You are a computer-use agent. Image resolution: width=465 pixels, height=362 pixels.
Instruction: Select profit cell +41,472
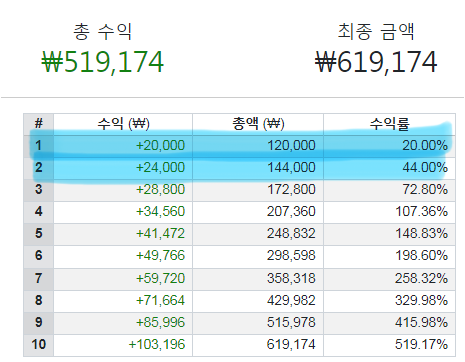point(123,234)
